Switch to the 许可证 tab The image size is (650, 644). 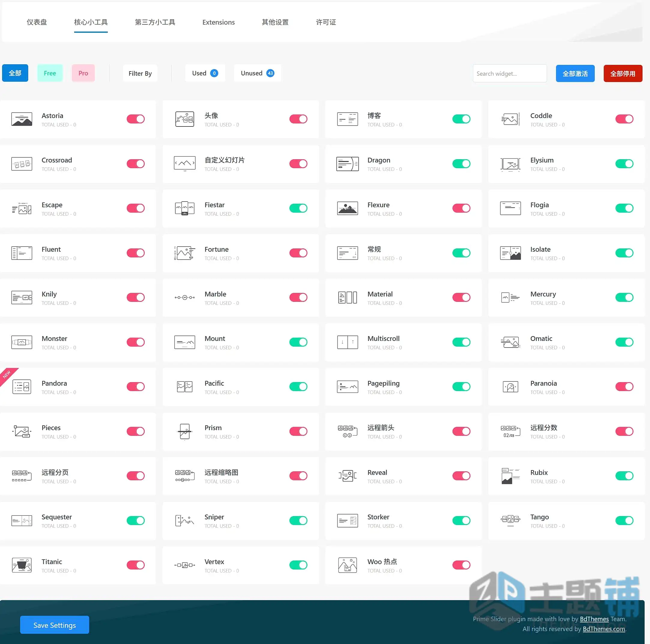click(326, 22)
